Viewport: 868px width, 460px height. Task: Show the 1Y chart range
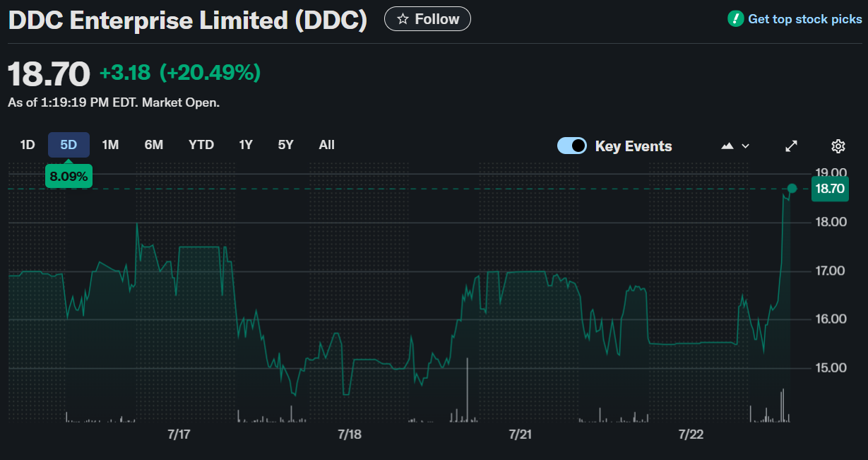(246, 145)
